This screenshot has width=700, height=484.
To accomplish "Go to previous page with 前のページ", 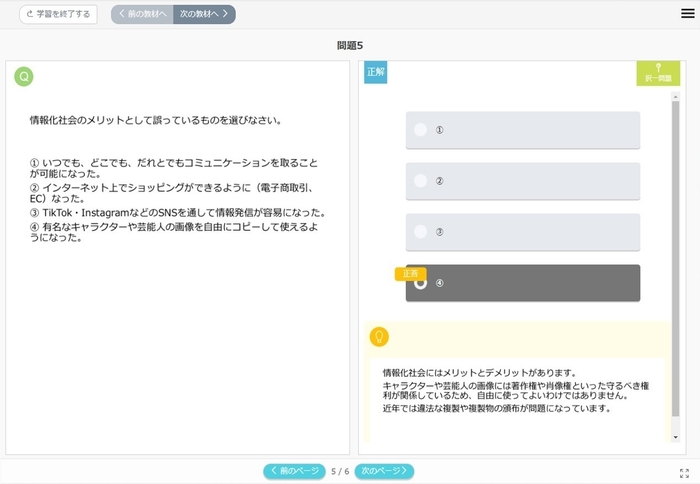I will tap(294, 471).
